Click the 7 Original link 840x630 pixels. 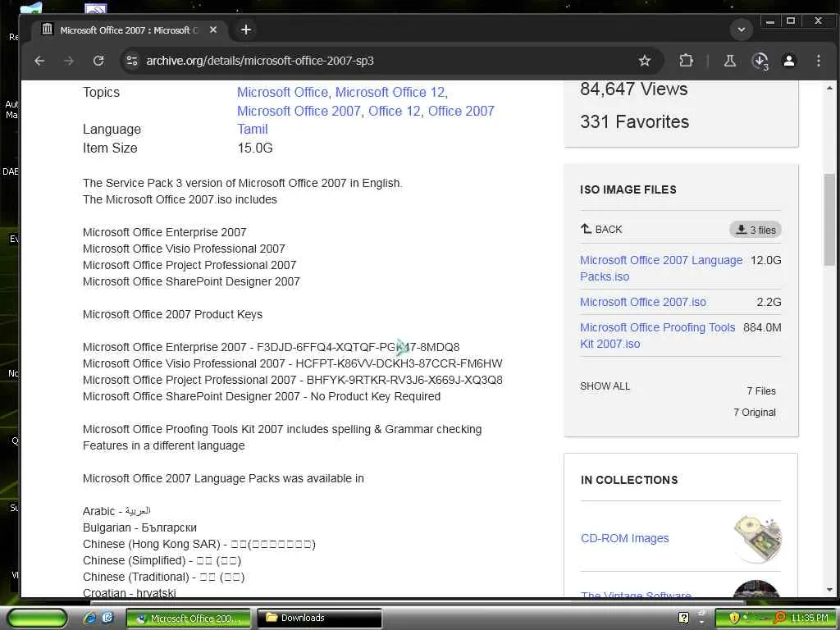[x=755, y=413]
